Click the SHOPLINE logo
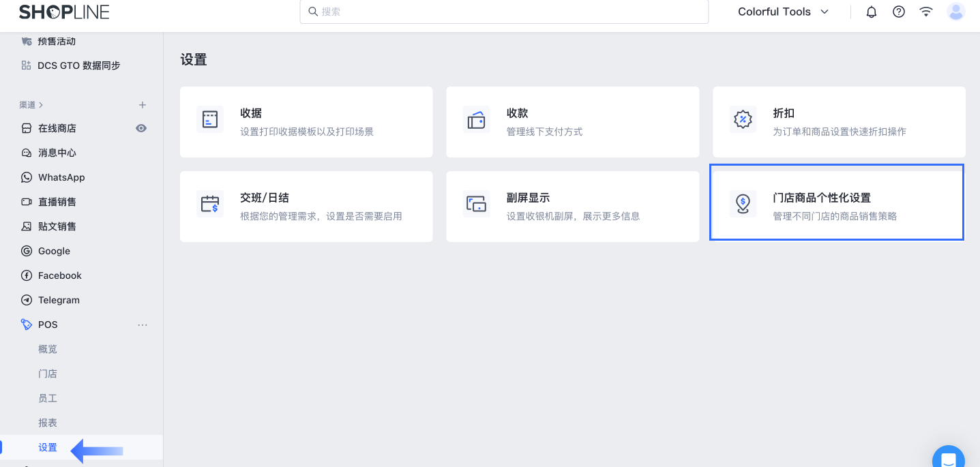Viewport: 980px width, 467px height. tap(63, 12)
